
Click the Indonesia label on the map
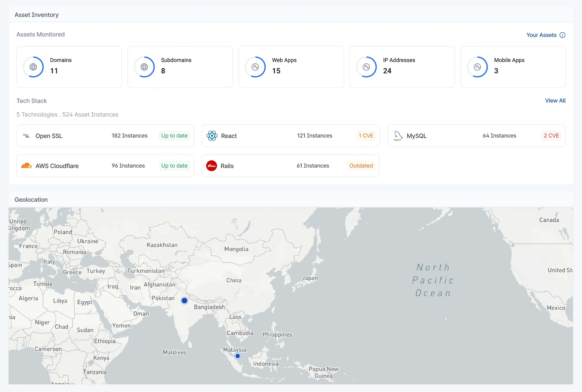coord(266,364)
